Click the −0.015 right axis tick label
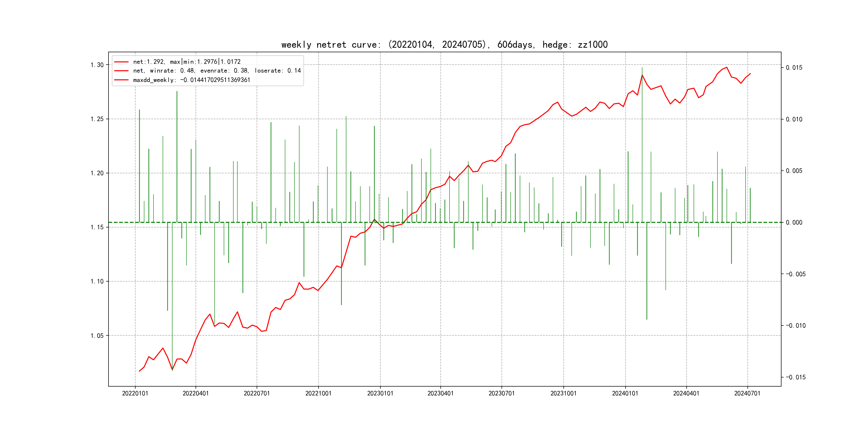 [796, 377]
